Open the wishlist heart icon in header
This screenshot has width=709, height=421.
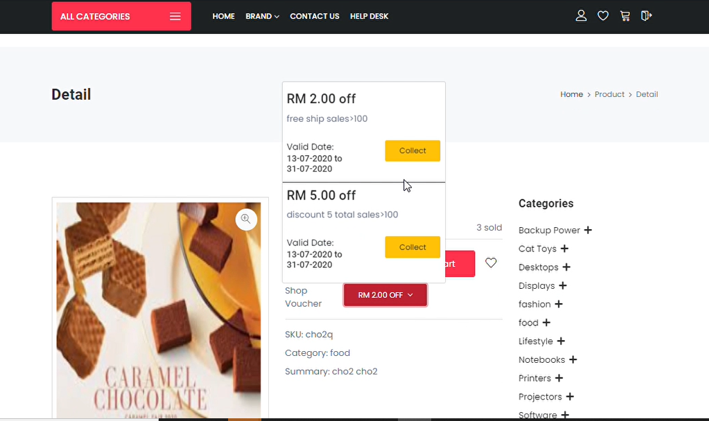click(x=603, y=16)
